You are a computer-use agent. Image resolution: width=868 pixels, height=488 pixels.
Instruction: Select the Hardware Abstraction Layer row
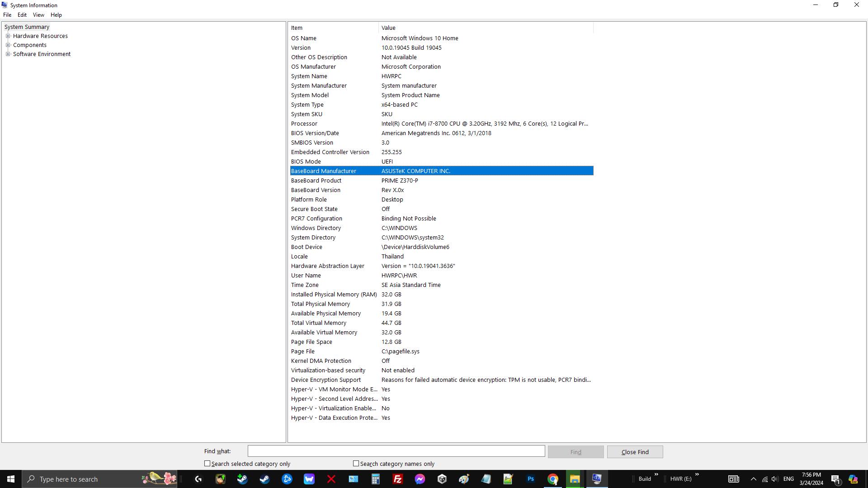point(441,266)
